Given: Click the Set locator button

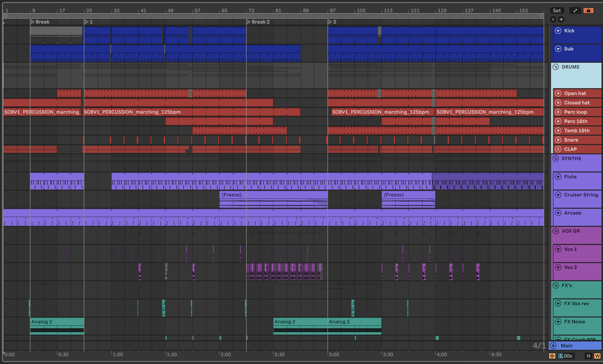Looking at the screenshot, I should pyautogui.click(x=557, y=11).
